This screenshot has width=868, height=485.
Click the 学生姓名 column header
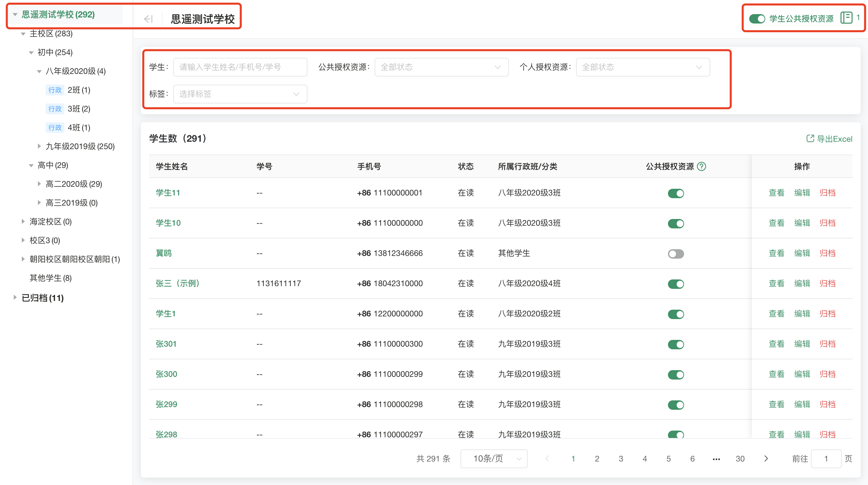[x=172, y=166]
